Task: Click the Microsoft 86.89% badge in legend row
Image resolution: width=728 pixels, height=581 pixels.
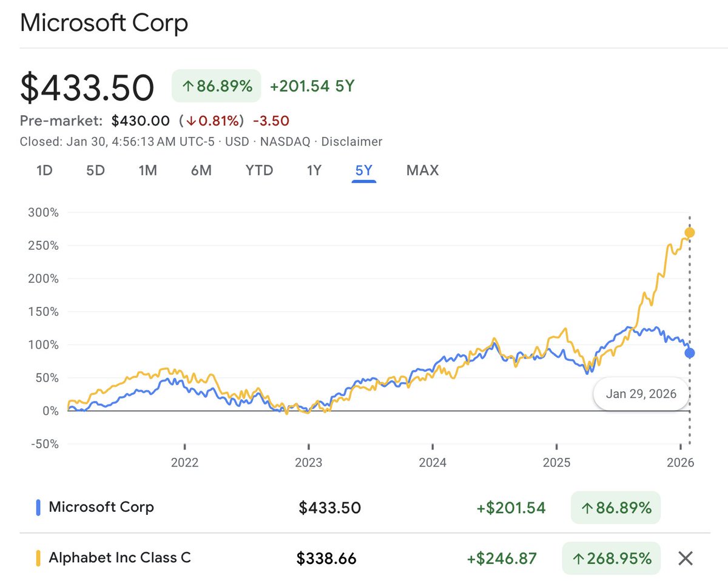Action: click(616, 508)
